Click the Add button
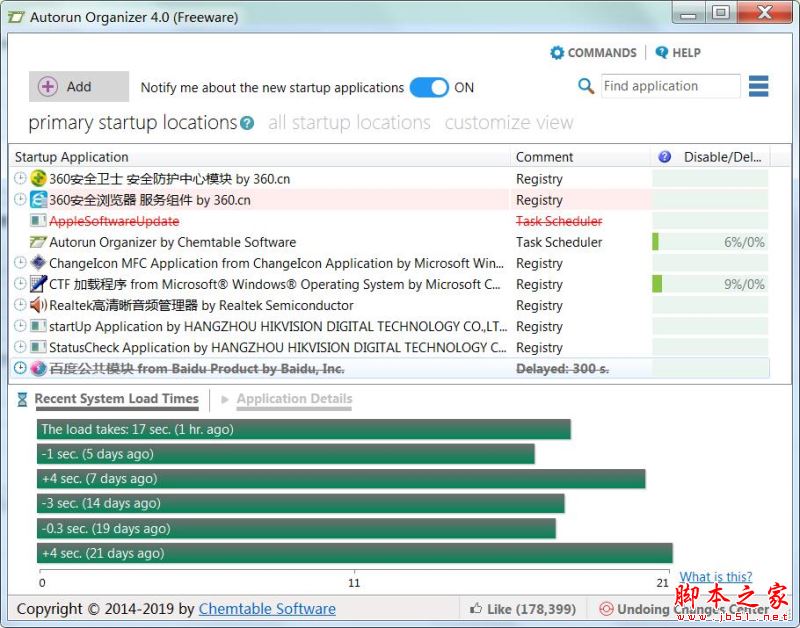Screen dimensions: 800x628 [79, 87]
